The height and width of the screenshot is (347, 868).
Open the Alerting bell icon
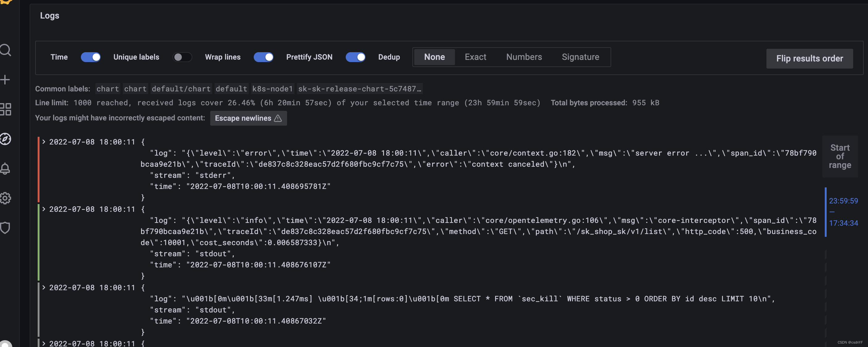coord(5,169)
